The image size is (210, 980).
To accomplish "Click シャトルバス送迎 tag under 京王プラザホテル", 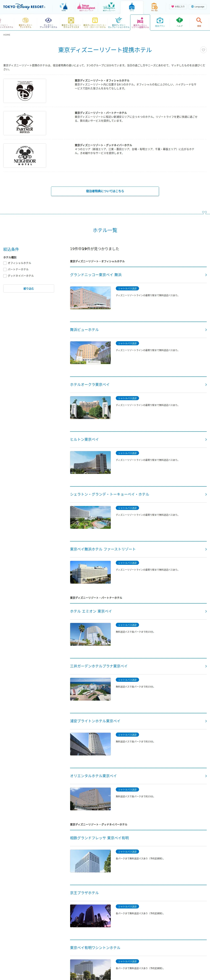I will click(127, 906).
